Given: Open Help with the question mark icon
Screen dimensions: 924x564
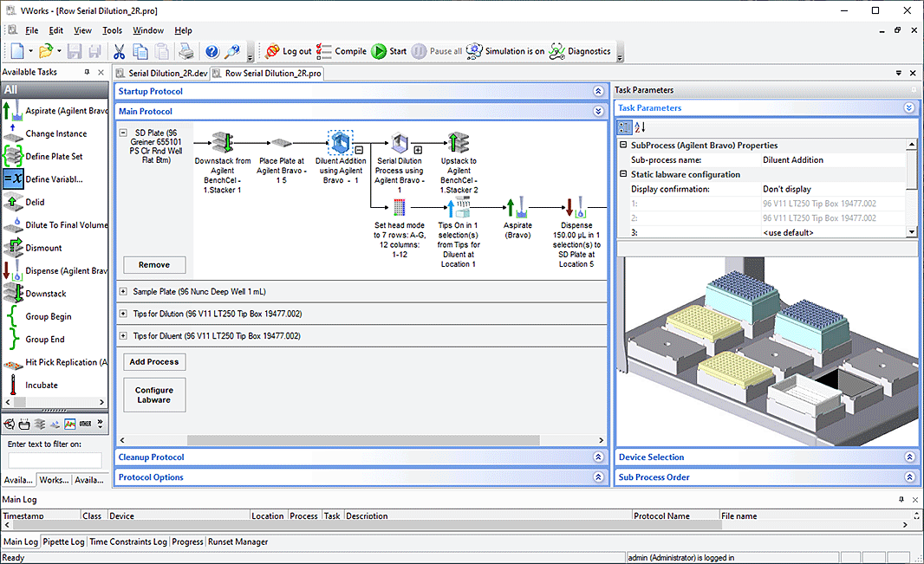Looking at the screenshot, I should (x=212, y=51).
